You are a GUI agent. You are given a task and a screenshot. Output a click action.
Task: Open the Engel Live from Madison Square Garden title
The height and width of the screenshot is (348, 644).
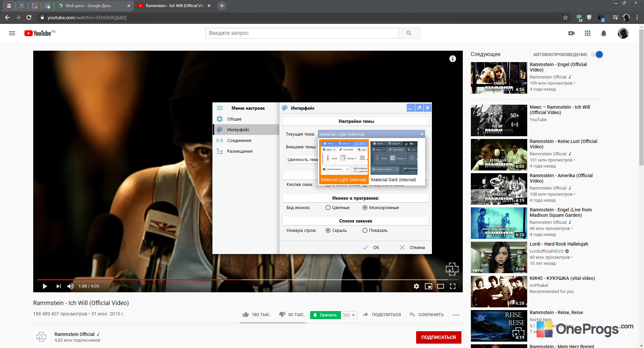pos(561,212)
